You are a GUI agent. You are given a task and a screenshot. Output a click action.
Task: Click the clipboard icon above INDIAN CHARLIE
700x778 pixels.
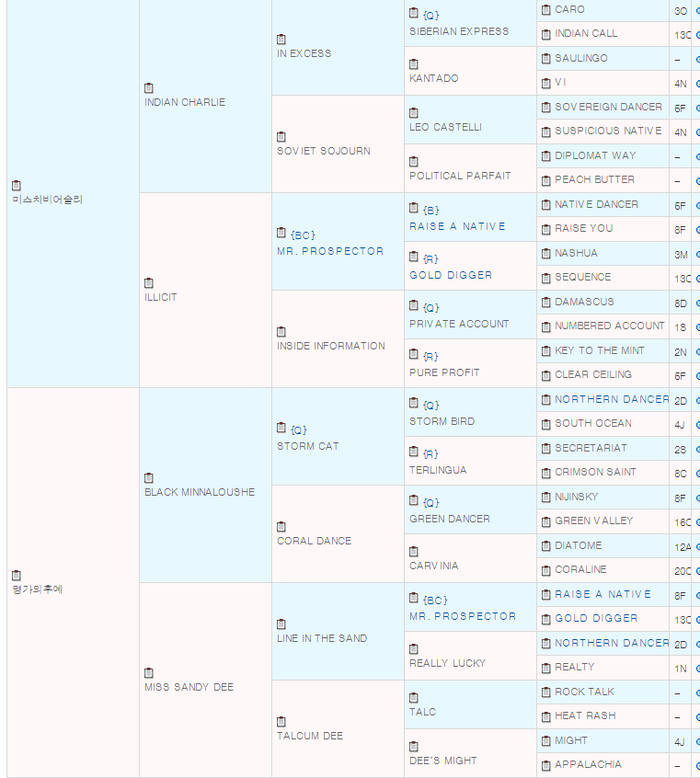(149, 88)
